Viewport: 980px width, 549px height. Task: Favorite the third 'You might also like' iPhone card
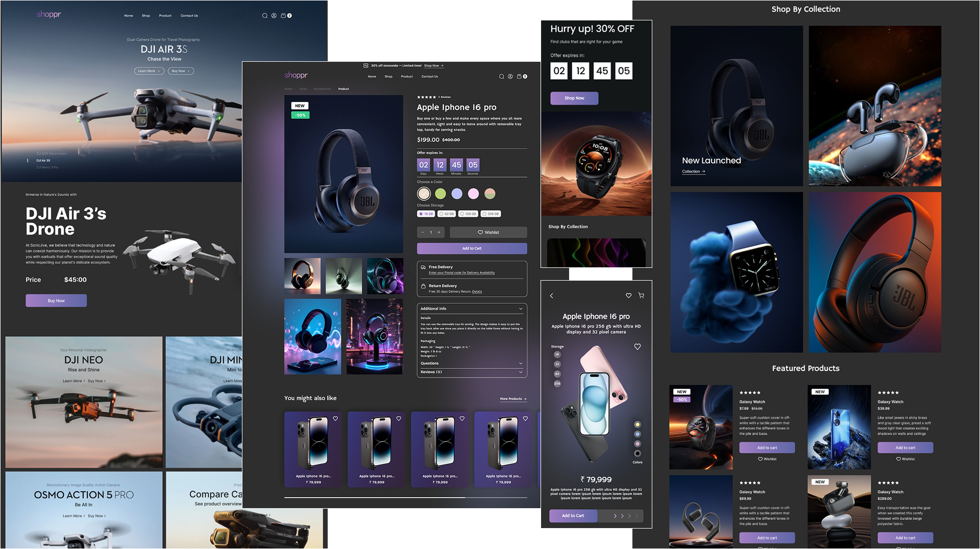pos(462,418)
